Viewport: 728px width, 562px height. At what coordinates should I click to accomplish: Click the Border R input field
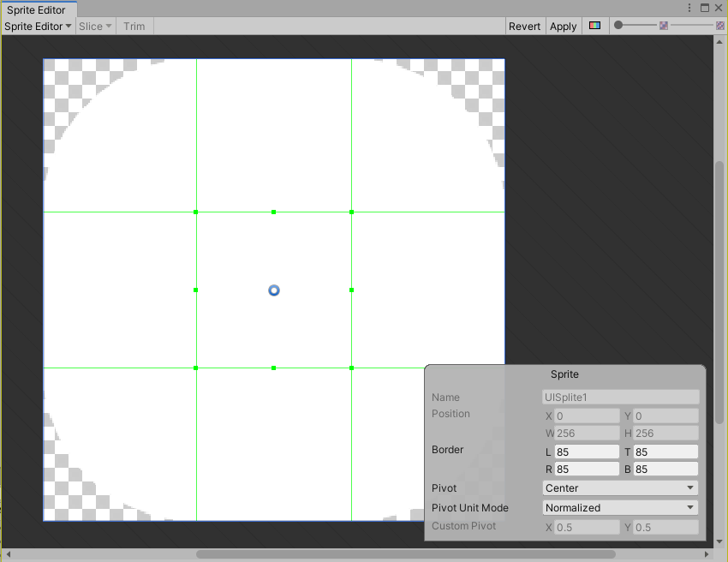587,469
